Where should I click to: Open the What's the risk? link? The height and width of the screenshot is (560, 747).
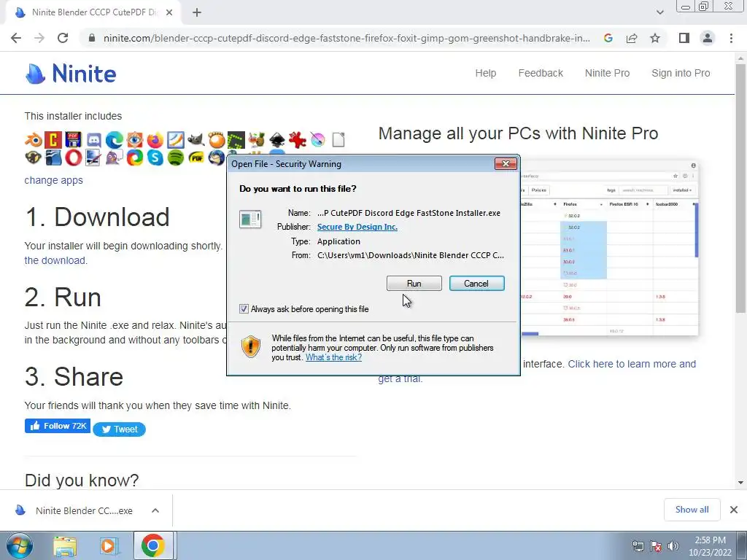(333, 357)
